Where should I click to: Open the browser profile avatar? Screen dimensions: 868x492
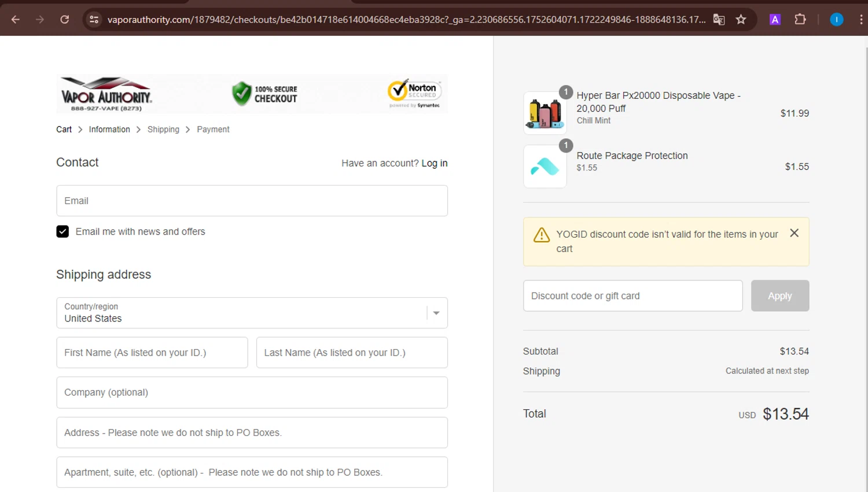click(x=836, y=20)
